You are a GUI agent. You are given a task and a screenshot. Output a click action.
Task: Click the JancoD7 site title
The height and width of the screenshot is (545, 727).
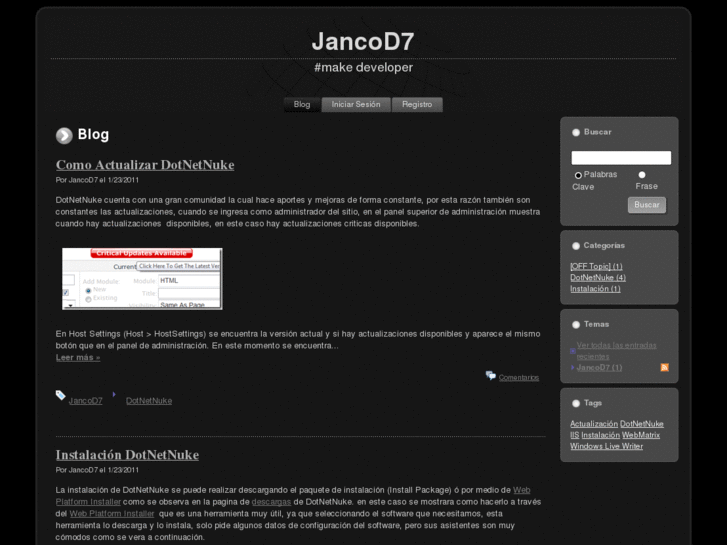click(x=363, y=41)
